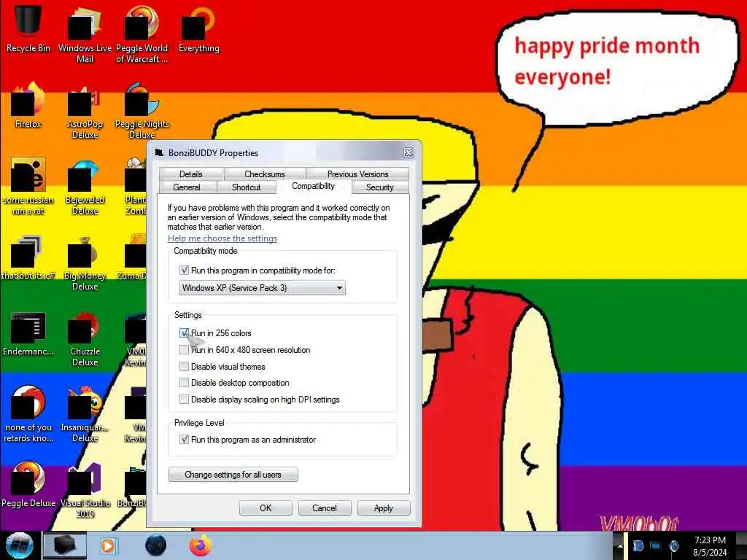Click the taskbar clock showing 7:23 PM
Viewport: 747px width, 560px height.
click(x=710, y=545)
